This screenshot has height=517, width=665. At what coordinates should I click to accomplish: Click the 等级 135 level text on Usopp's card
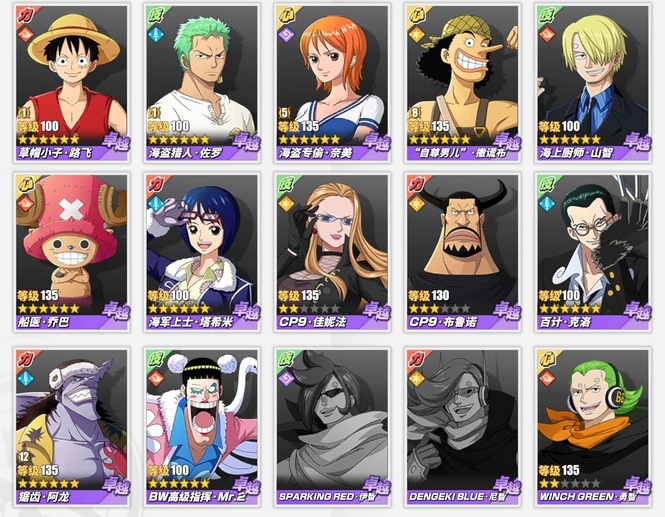click(429, 126)
